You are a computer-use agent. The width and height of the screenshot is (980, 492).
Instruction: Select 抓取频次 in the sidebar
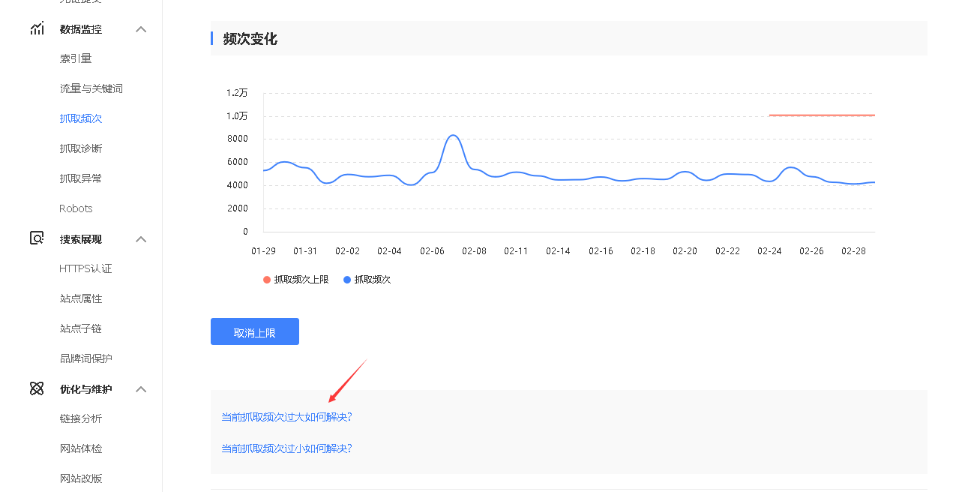tap(81, 118)
